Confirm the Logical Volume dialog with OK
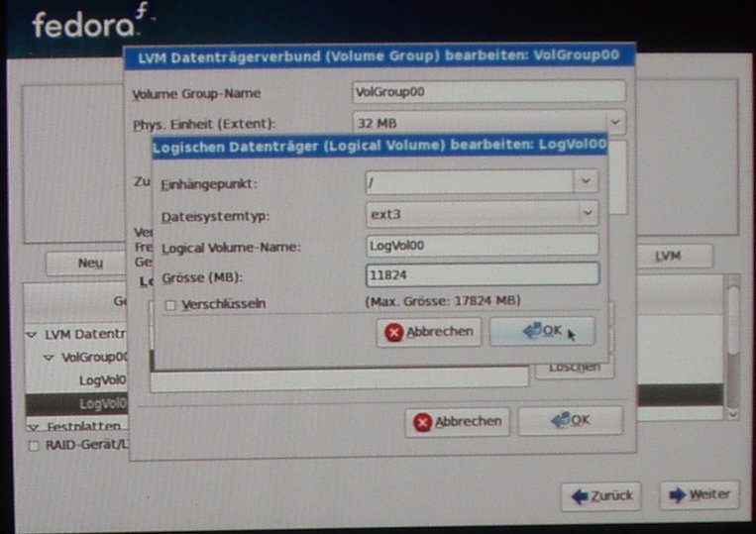The image size is (756, 534). coord(542,331)
